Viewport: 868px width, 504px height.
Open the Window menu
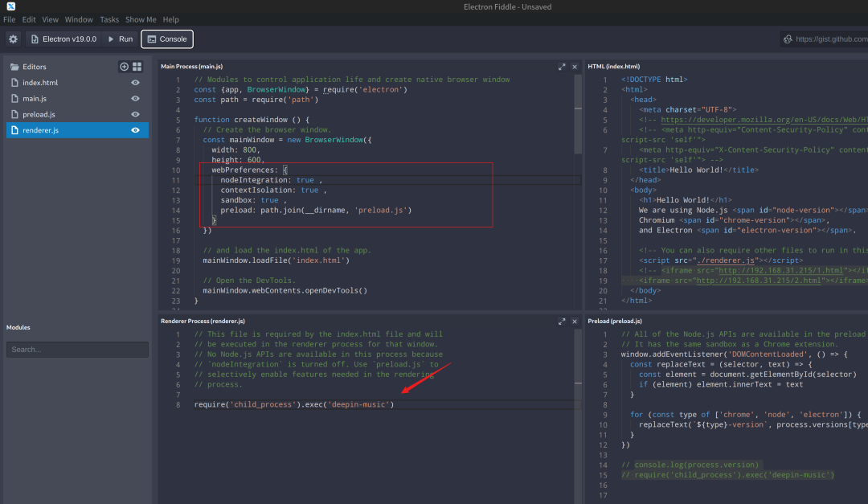coord(79,19)
